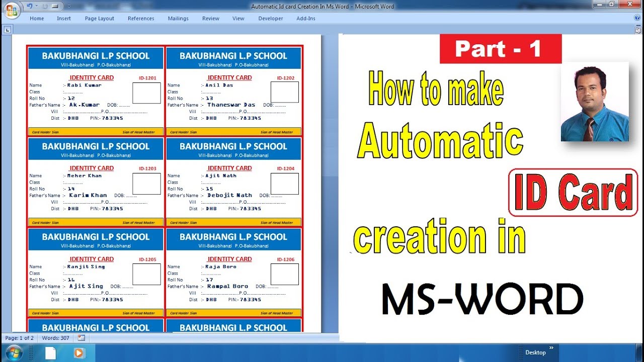Click the blank document taskbar icon
Image resolution: width=644 pixels, height=362 pixels.
tap(51, 353)
